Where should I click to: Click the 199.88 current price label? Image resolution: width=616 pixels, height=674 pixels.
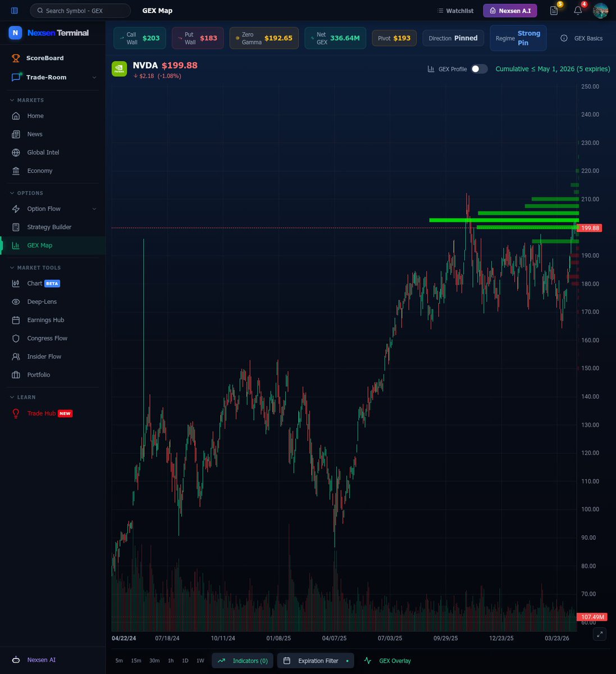[x=590, y=228]
